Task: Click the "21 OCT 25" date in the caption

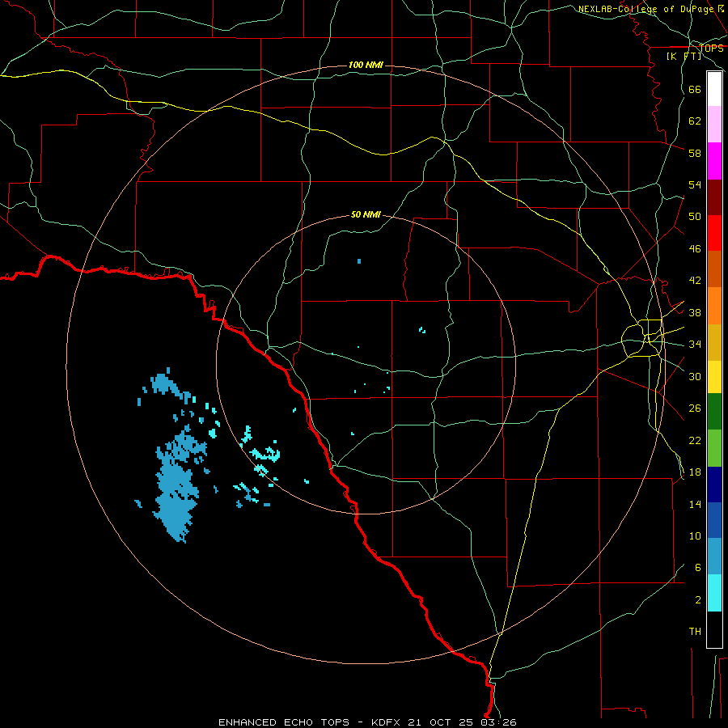Action: (x=440, y=722)
